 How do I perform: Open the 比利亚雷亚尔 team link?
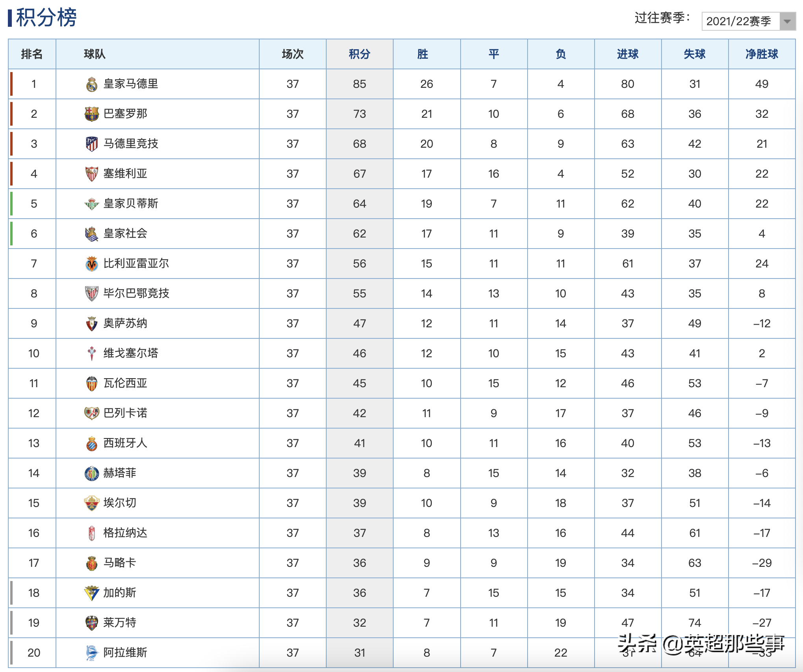[x=136, y=264]
